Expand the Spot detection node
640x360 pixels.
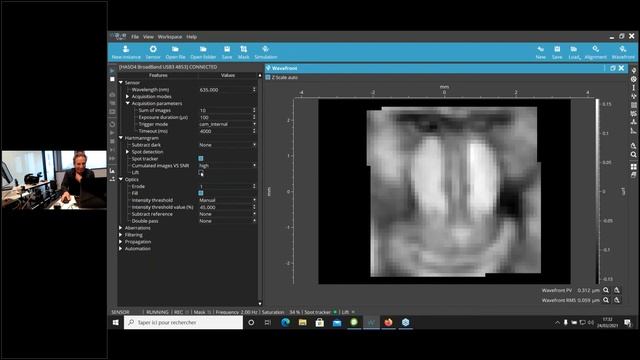click(127, 152)
